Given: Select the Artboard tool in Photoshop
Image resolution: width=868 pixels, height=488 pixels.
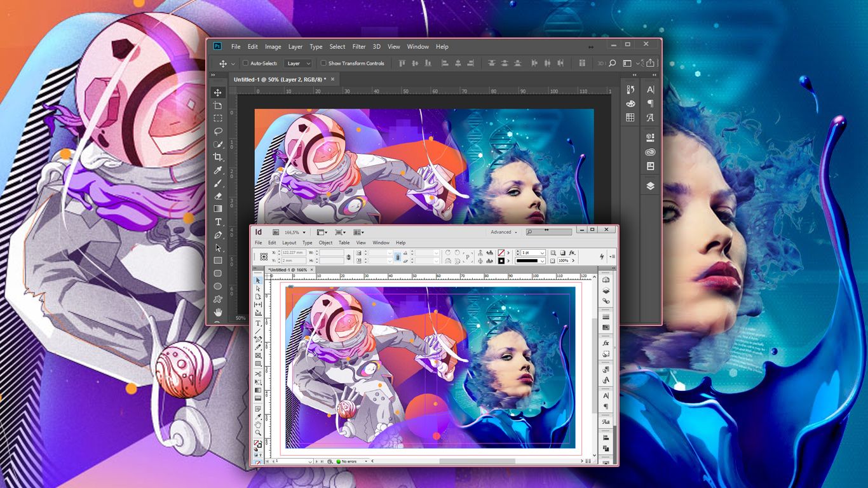Looking at the screenshot, I should click(218, 105).
